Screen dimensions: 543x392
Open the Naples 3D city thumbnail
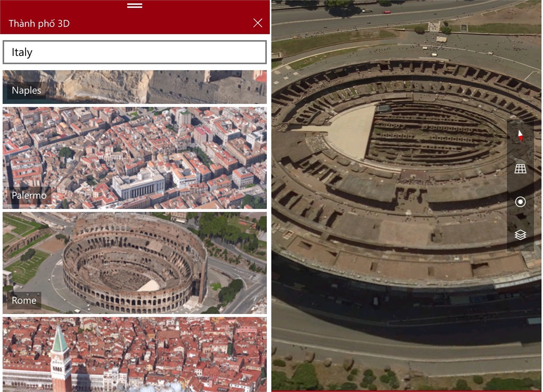pyautogui.click(x=134, y=87)
